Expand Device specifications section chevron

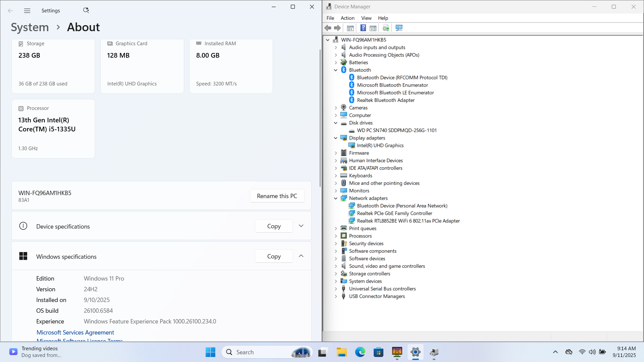point(301,226)
